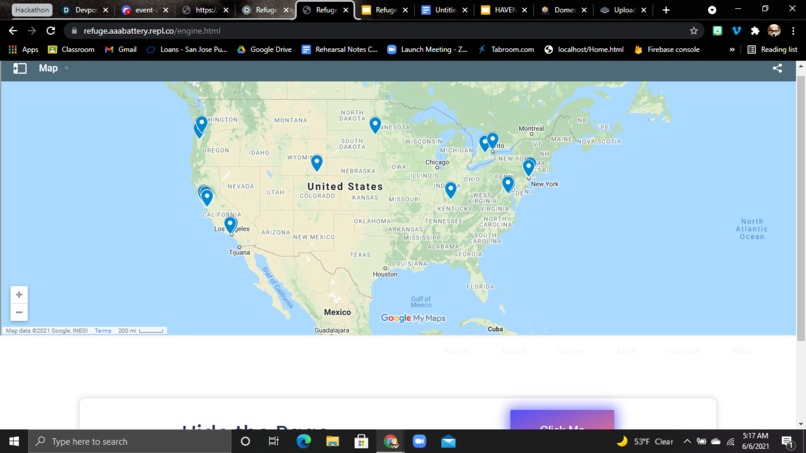The width and height of the screenshot is (806, 453).
Task: Open Task View from the taskbar
Action: [273, 441]
